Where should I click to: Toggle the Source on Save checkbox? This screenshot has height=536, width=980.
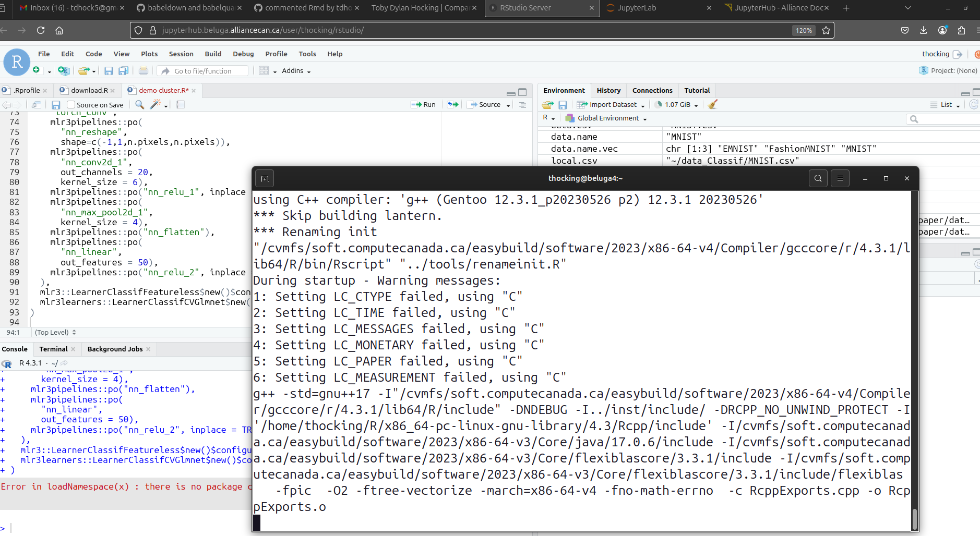(71, 105)
